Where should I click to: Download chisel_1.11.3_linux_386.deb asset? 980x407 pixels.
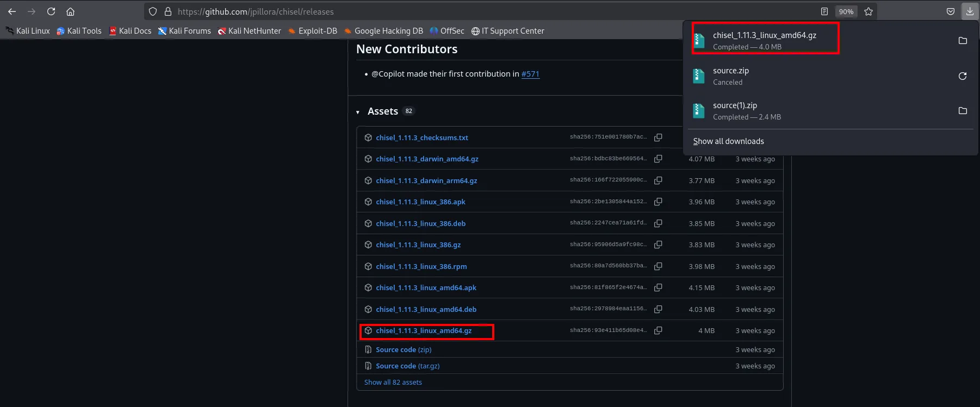click(x=420, y=223)
